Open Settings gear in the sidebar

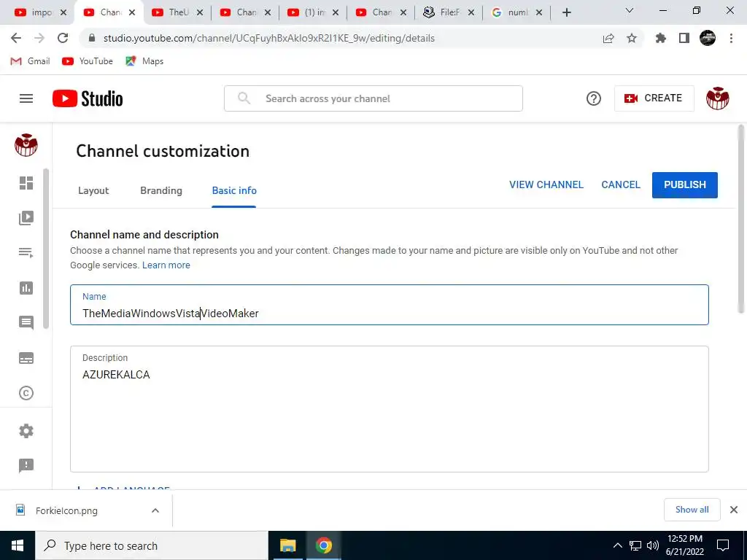tap(26, 431)
